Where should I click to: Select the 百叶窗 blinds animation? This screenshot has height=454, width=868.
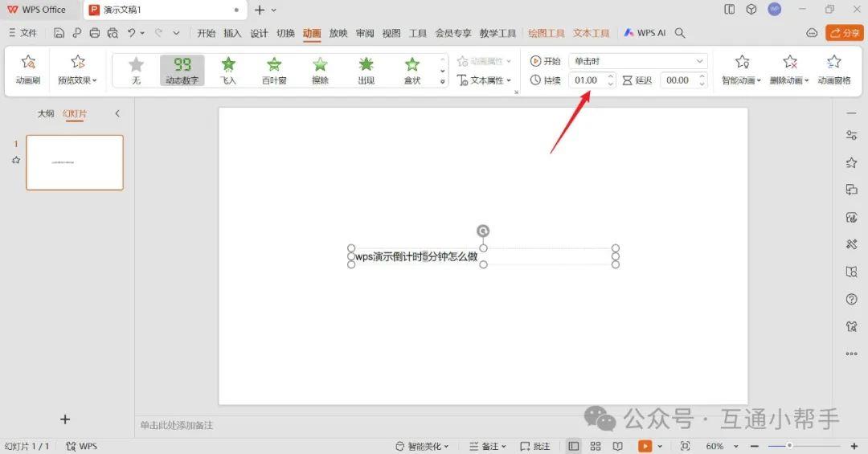tap(274, 71)
